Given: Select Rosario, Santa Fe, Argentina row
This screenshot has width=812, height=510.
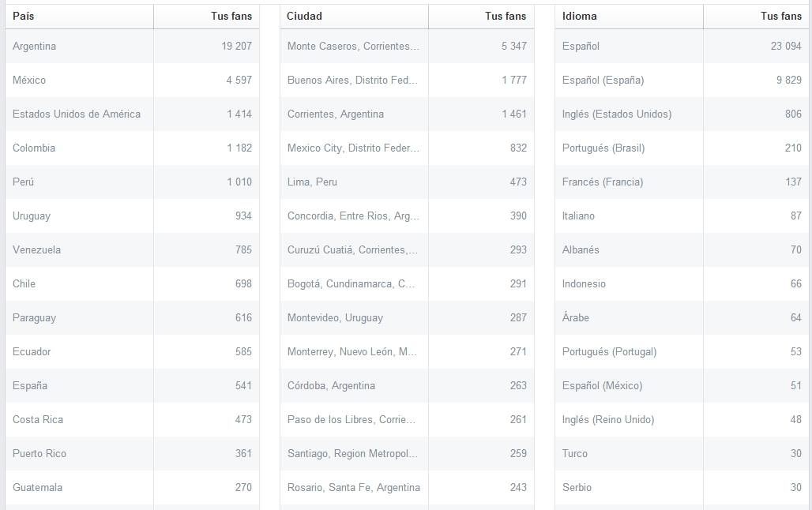Looking at the screenshot, I should coord(353,487).
